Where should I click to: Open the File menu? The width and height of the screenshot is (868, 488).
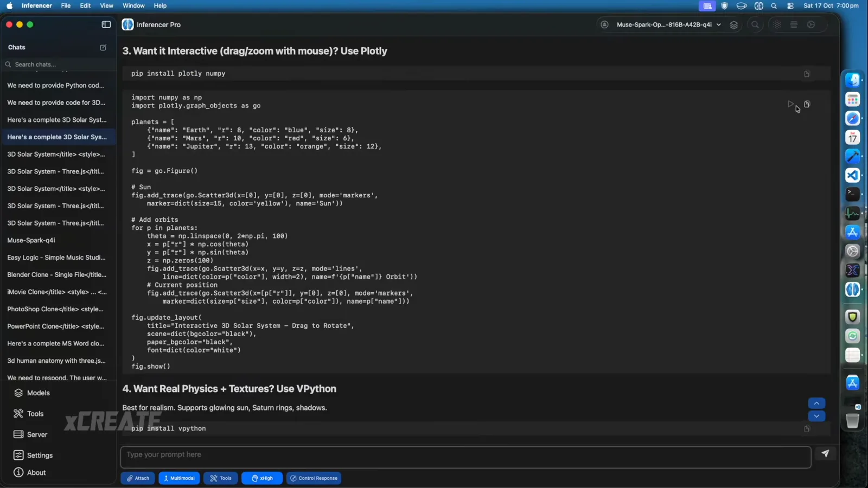point(66,6)
